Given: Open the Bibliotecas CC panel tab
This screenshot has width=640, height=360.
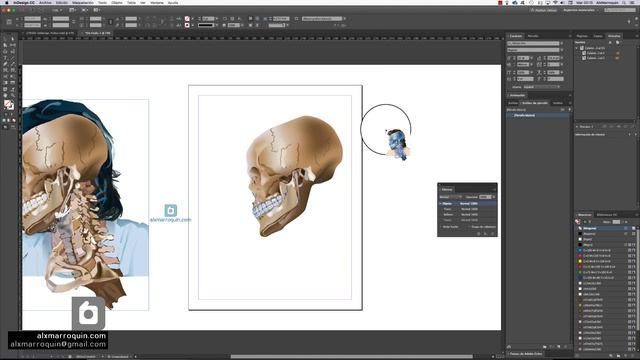Looking at the screenshot, I should point(607,215).
